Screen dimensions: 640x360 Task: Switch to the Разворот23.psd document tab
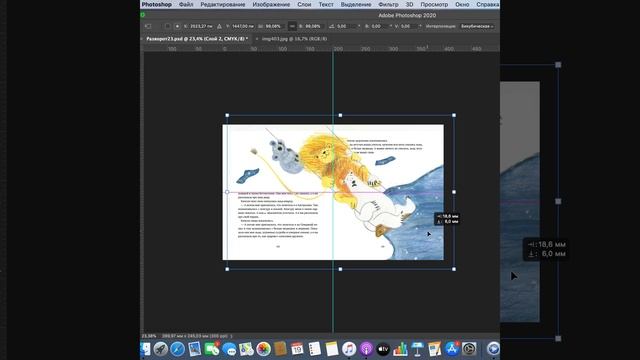pyautogui.click(x=197, y=39)
